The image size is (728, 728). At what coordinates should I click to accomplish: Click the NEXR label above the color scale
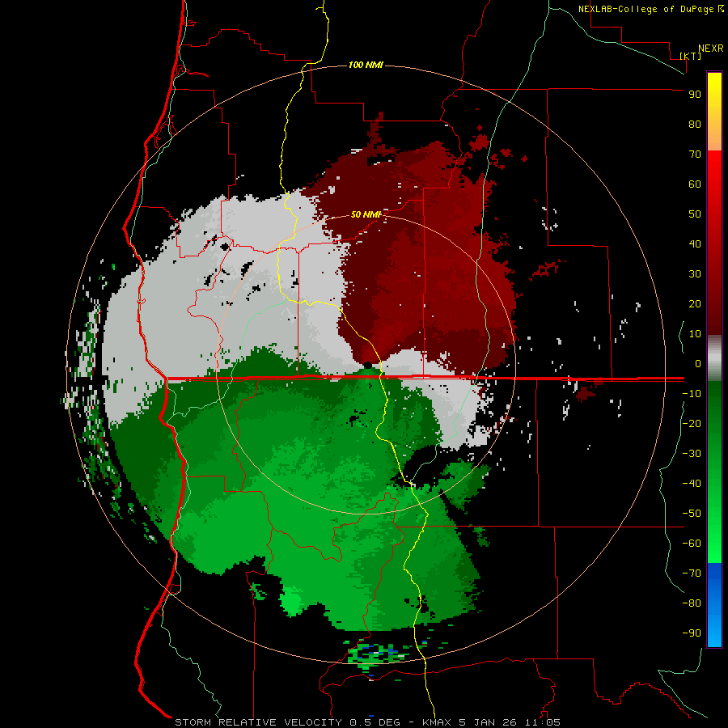711,49
